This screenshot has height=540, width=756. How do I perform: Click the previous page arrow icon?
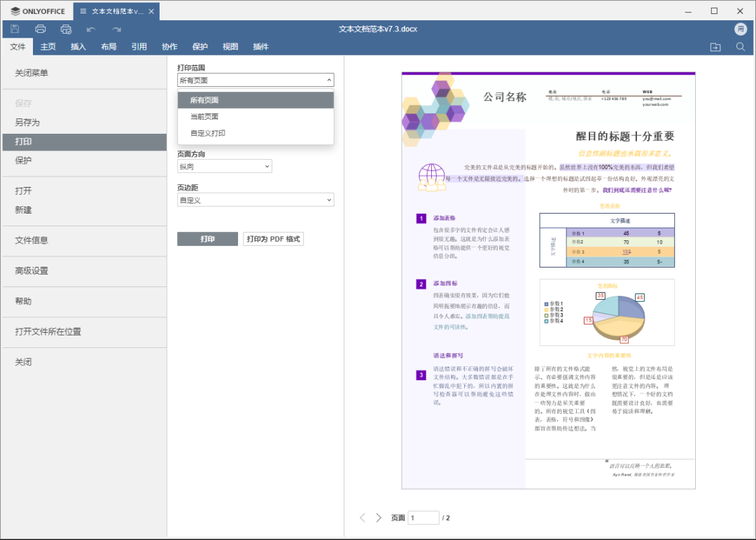point(362,517)
